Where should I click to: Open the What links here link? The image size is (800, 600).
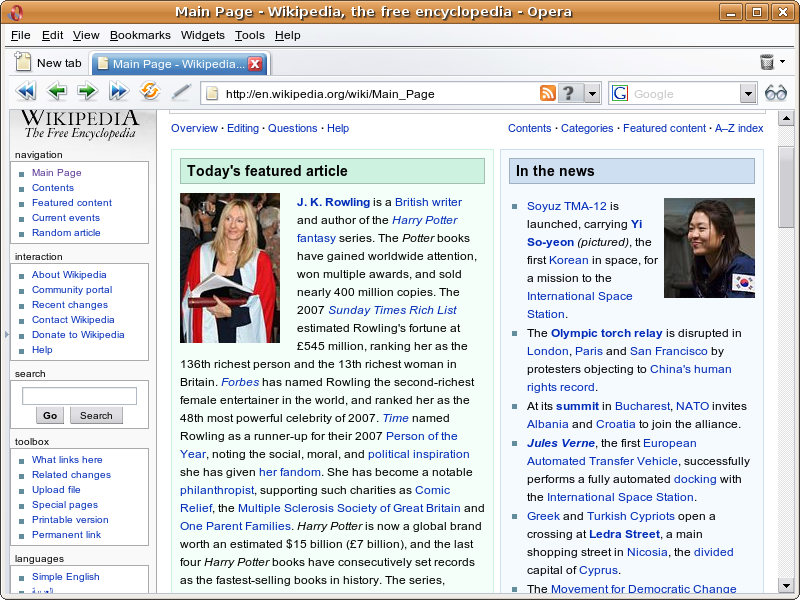(67, 460)
